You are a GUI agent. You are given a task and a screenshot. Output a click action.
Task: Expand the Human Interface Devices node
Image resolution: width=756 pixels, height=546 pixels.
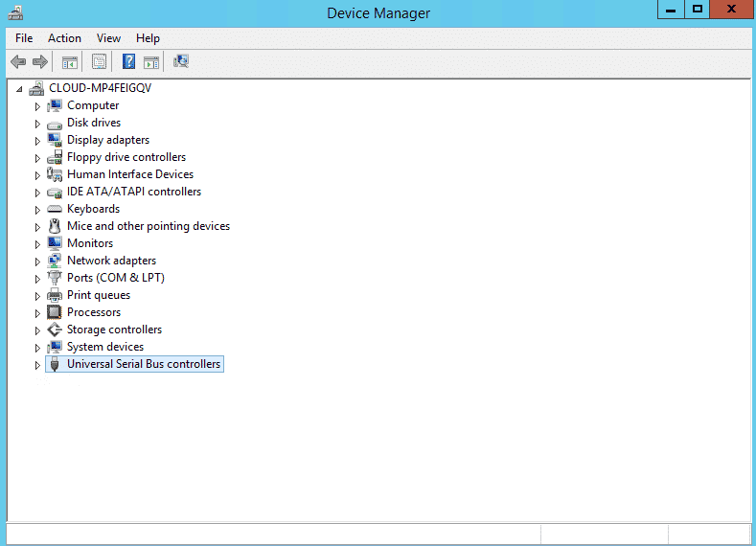[37, 175]
